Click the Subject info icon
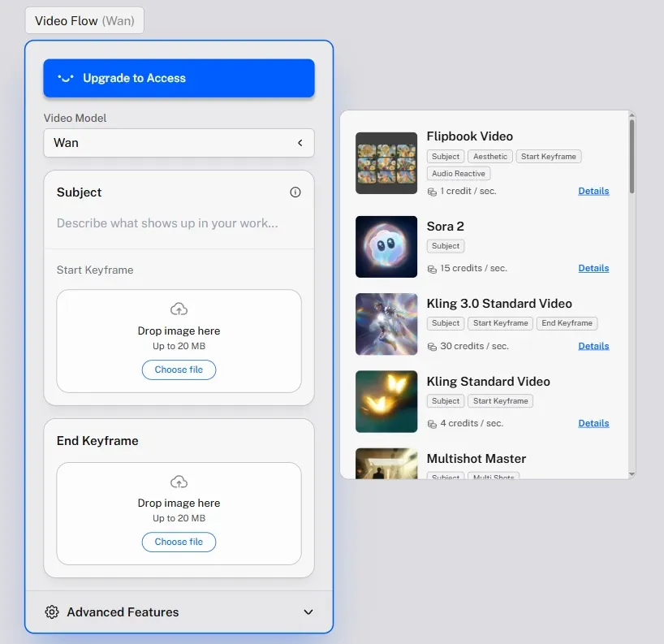 click(295, 192)
